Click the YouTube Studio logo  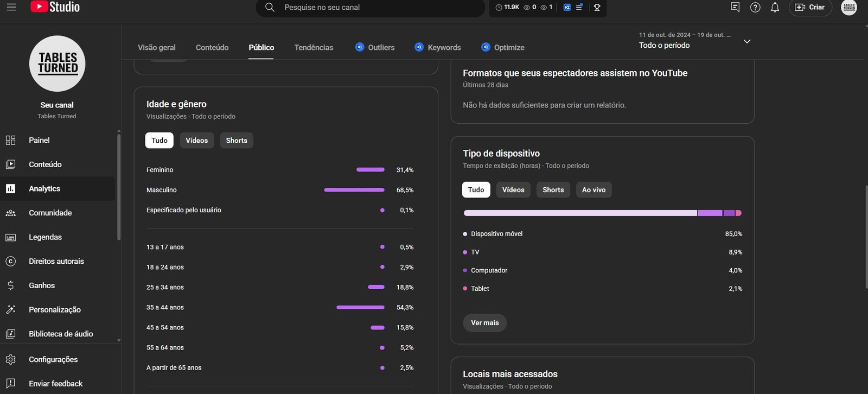[55, 7]
